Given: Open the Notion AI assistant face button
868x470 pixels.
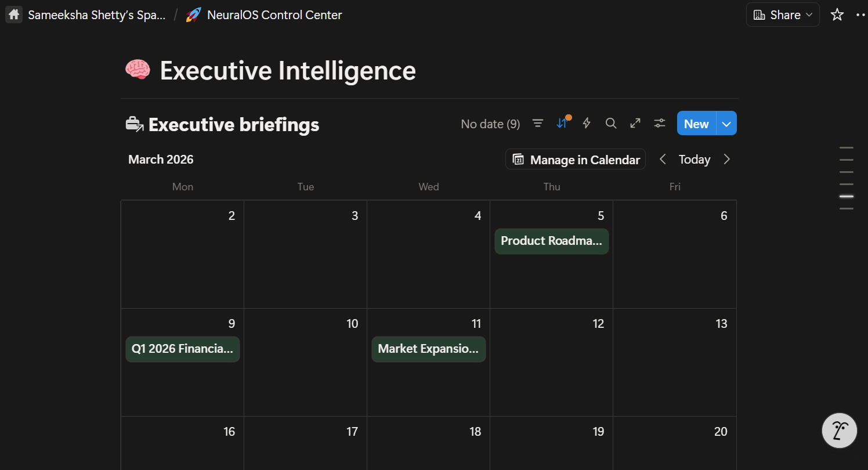Looking at the screenshot, I should click(x=840, y=431).
